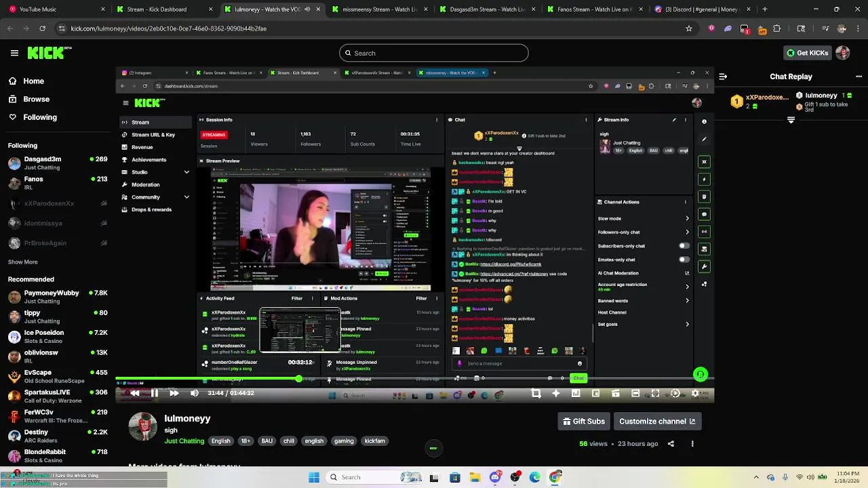Select the kickfam tag
This screenshot has height=488, width=868.
coord(375,441)
